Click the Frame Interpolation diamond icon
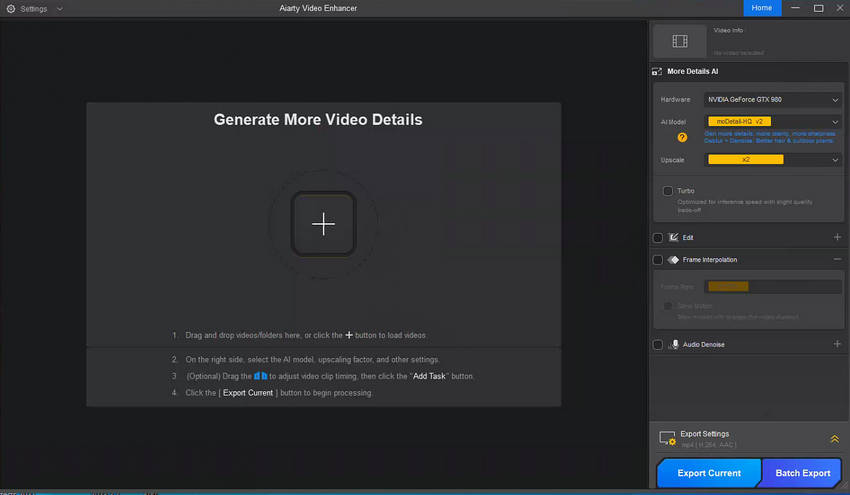The height and width of the screenshot is (495, 850). click(673, 260)
